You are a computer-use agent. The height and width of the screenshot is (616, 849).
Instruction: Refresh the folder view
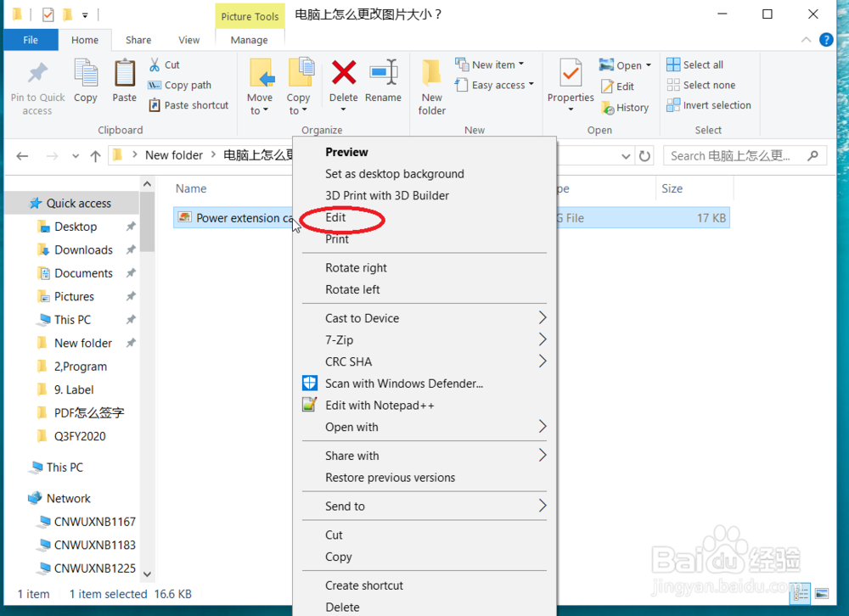tap(644, 156)
